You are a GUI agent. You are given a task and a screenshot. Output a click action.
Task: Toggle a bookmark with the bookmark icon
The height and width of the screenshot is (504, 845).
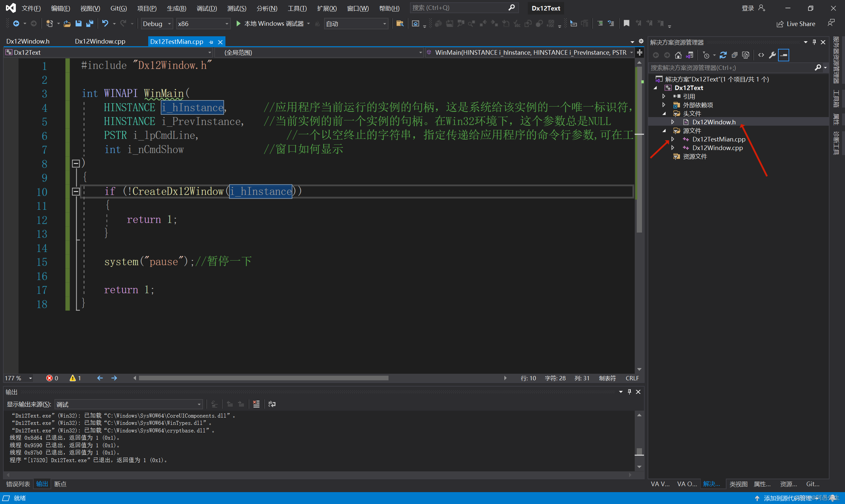click(626, 23)
